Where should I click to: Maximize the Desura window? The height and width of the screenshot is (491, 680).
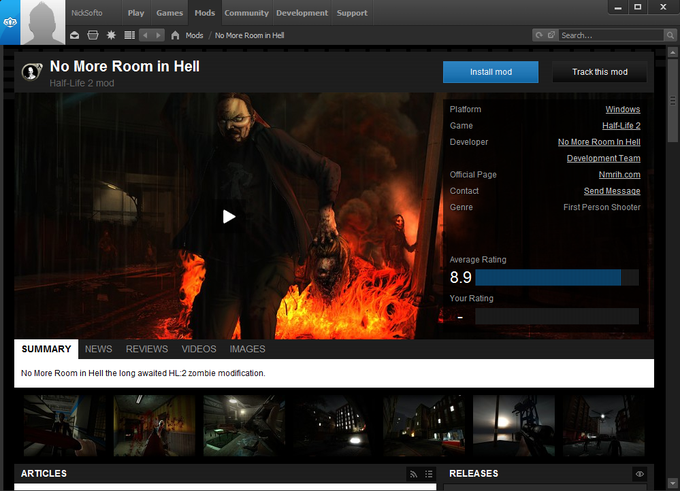(x=638, y=7)
